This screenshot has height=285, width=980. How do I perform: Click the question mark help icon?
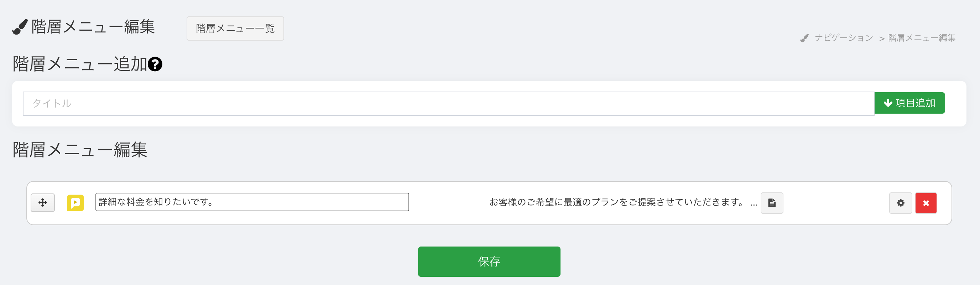155,64
